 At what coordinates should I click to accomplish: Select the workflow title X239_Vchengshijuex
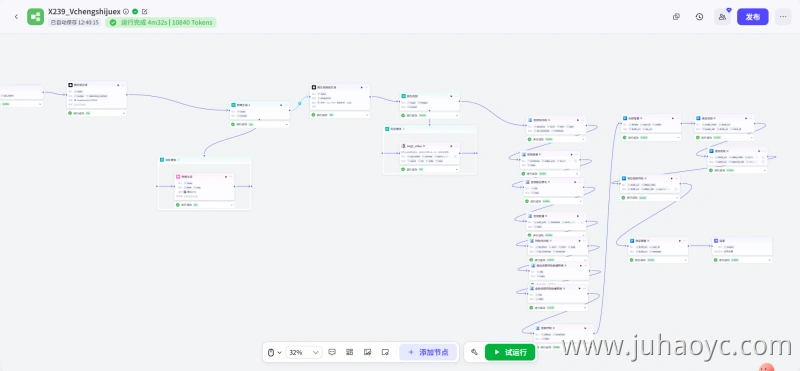pyautogui.click(x=84, y=11)
